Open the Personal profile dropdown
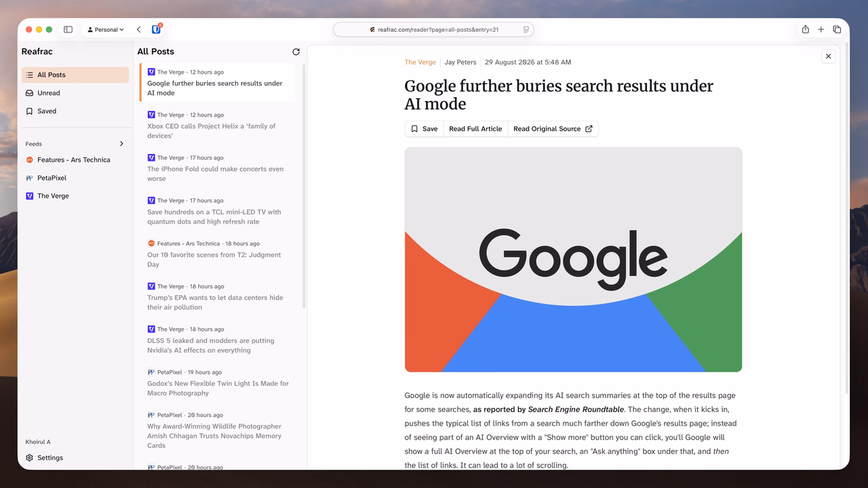 pos(106,30)
